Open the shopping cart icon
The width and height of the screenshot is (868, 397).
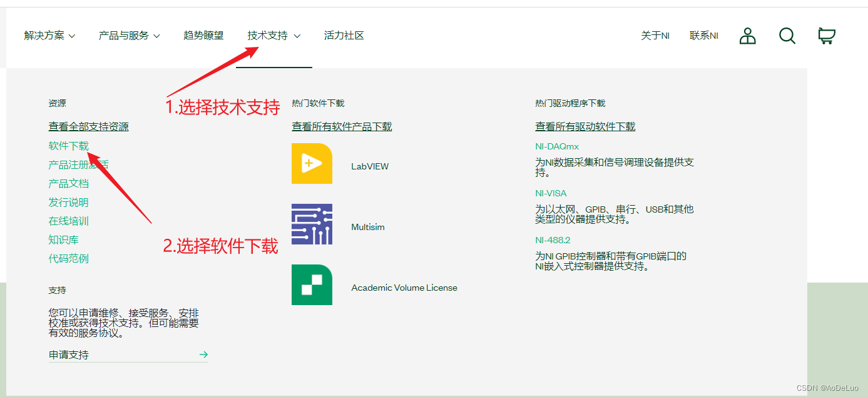coord(827,36)
